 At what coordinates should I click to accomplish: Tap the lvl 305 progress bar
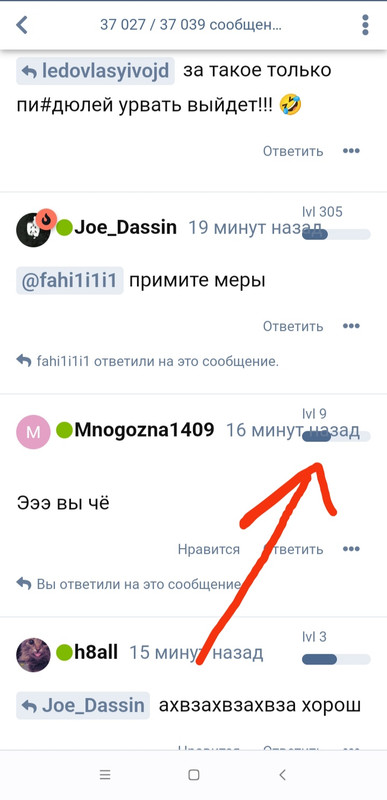pos(336,235)
